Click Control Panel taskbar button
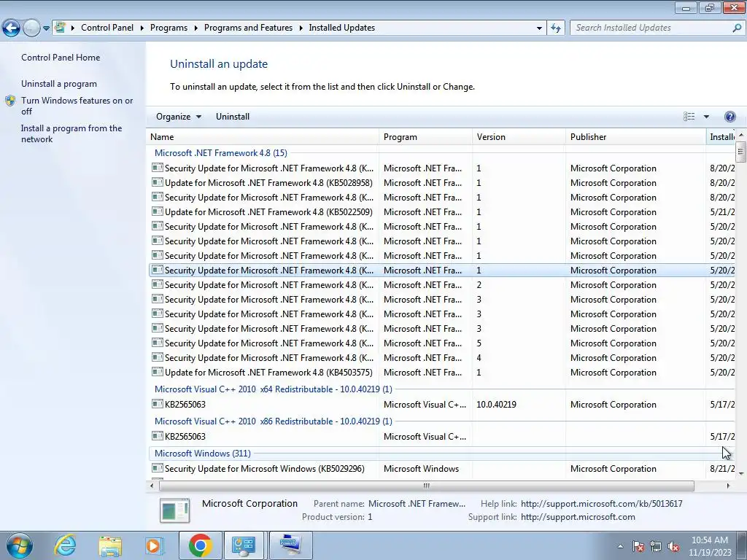Viewport: 747px width, 560px height. coord(244,545)
